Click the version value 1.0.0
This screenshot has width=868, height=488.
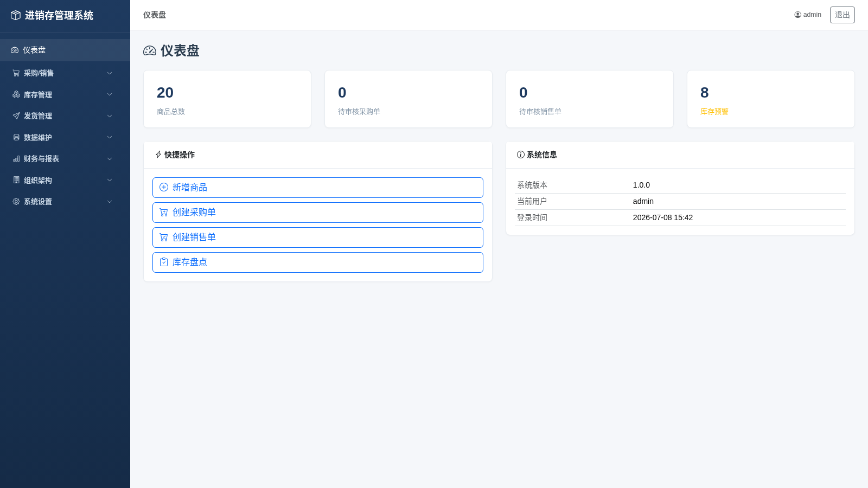coord(641,185)
